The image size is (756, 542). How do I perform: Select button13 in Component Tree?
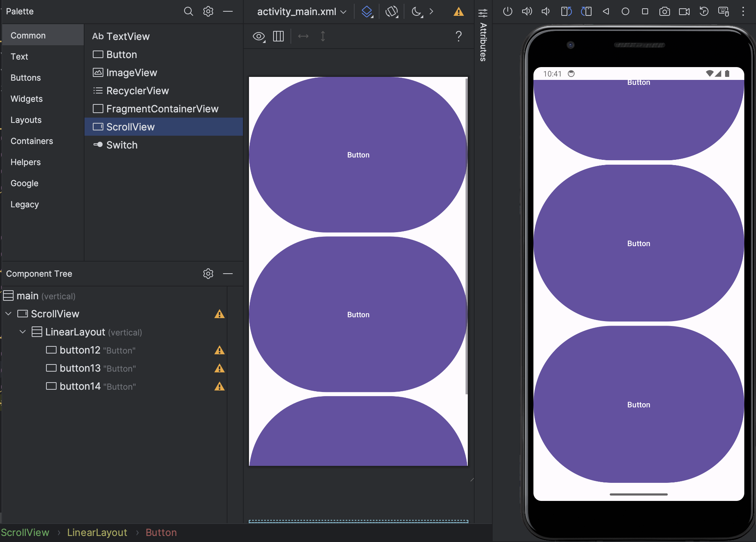pos(80,368)
